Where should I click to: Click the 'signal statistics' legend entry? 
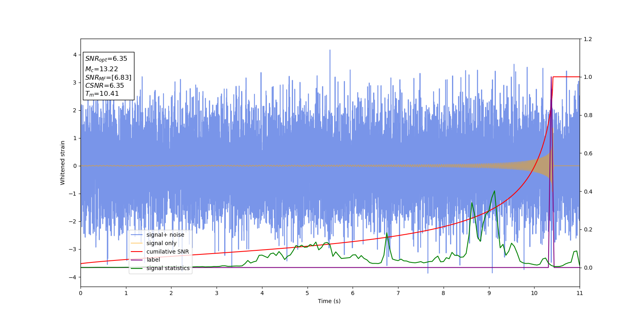(x=168, y=268)
